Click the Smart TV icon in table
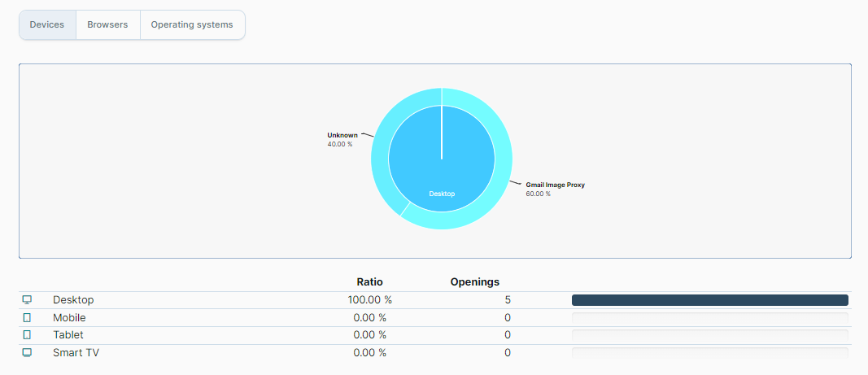This screenshot has height=375, width=868. (x=27, y=353)
